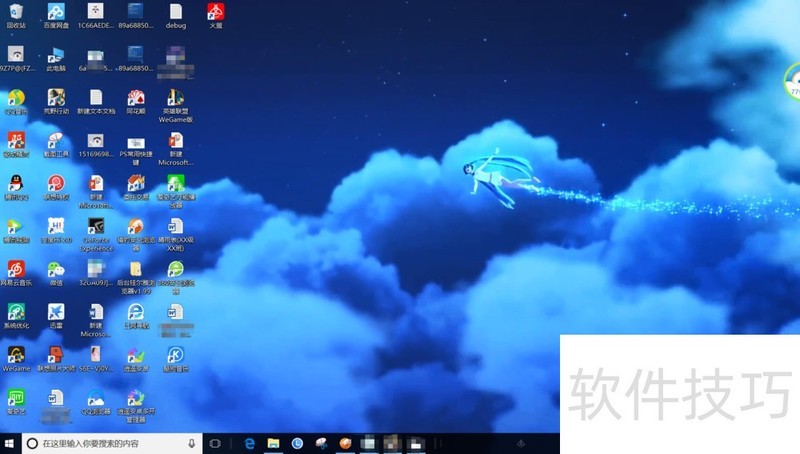
Task: Open File Explorer from the taskbar
Action: tap(273, 443)
